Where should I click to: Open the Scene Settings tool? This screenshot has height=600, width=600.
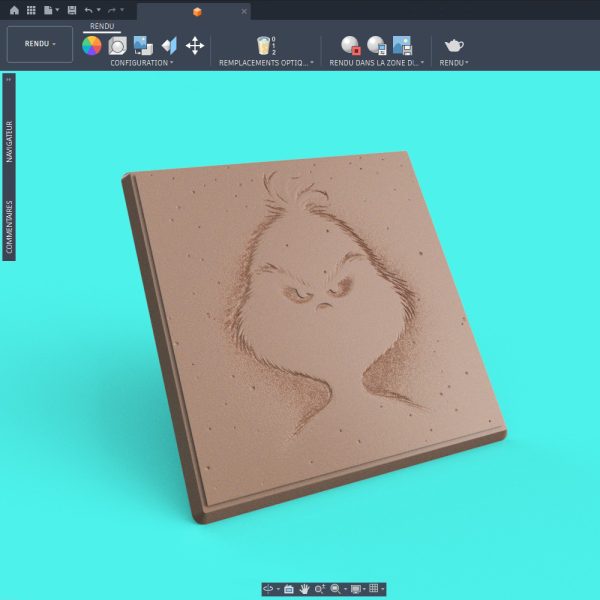[x=117, y=46]
